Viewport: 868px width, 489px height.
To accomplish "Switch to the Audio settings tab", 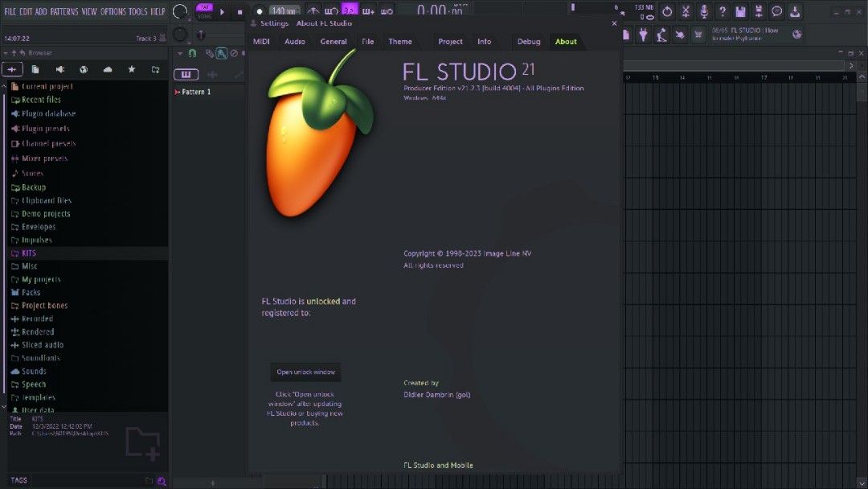I will pyautogui.click(x=294, y=42).
